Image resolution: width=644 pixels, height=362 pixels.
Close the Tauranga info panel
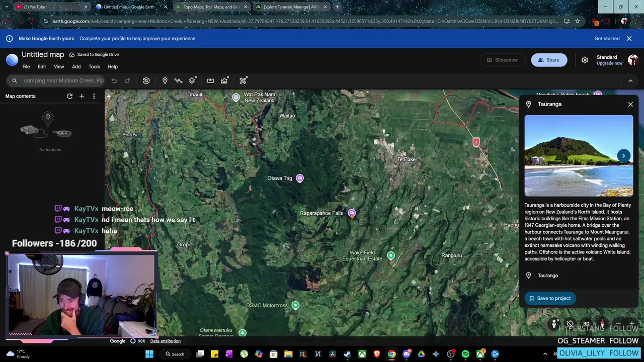(630, 104)
